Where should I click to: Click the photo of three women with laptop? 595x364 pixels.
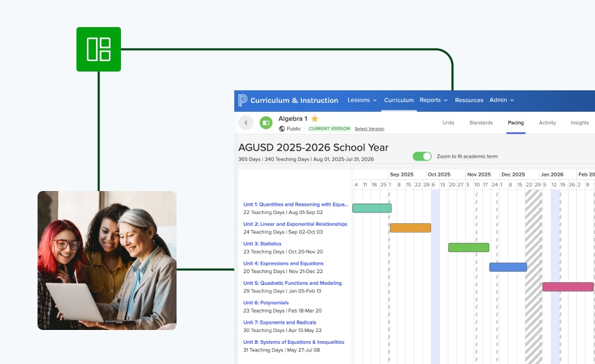point(107,260)
